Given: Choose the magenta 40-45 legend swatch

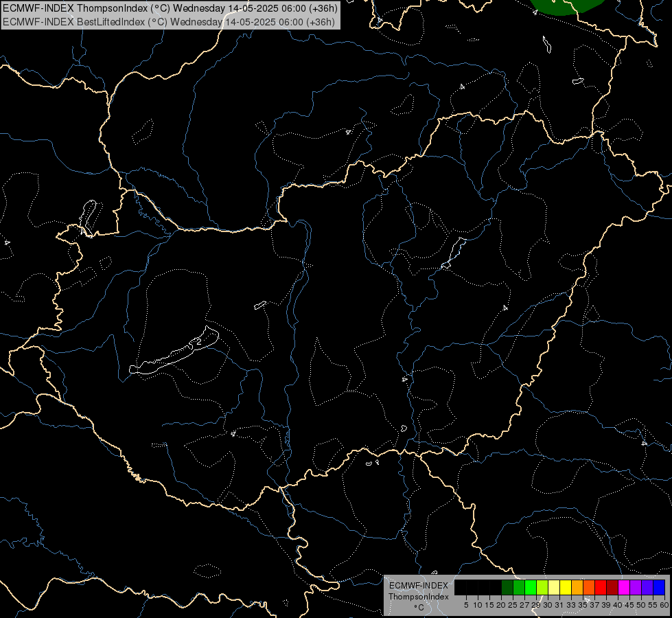Looking at the screenshot, I should tap(624, 587).
